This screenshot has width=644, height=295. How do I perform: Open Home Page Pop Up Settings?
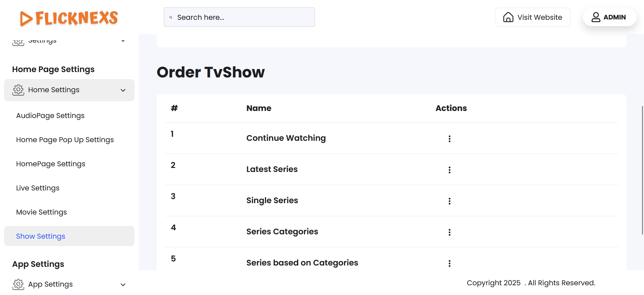coord(65,140)
